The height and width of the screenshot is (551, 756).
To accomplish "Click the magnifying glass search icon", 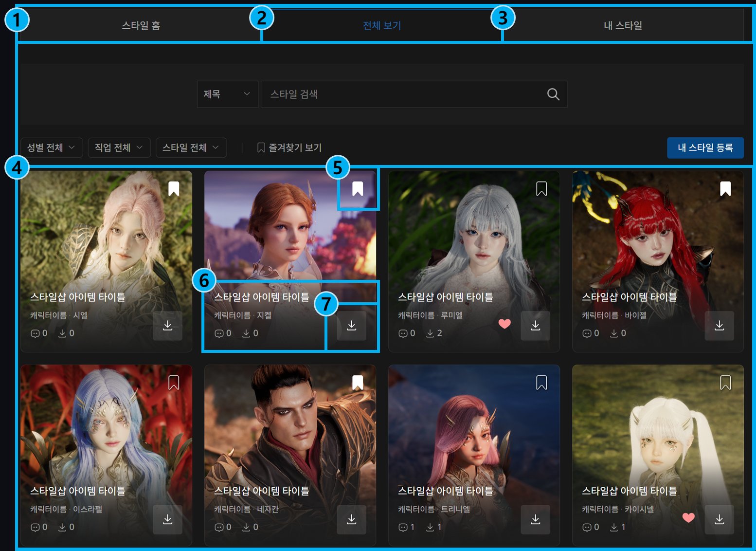I will coord(553,94).
